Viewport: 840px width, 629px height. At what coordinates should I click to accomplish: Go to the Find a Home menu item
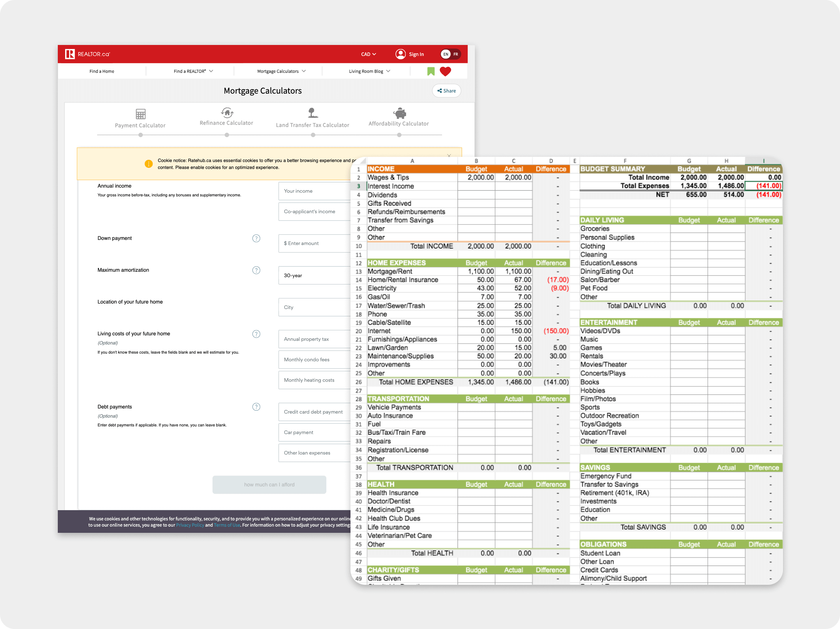pyautogui.click(x=102, y=71)
